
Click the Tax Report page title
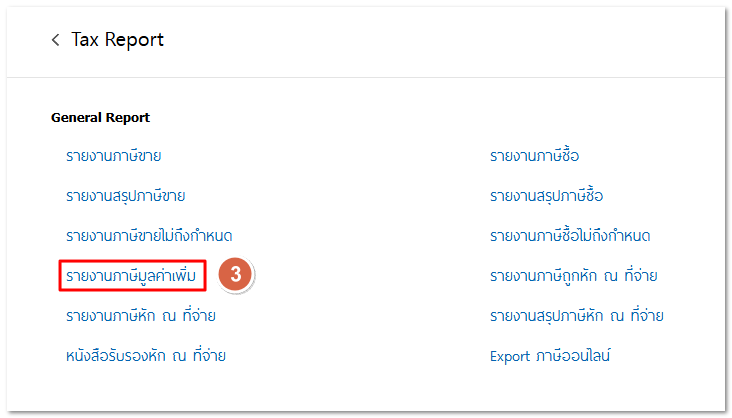pyautogui.click(x=117, y=40)
